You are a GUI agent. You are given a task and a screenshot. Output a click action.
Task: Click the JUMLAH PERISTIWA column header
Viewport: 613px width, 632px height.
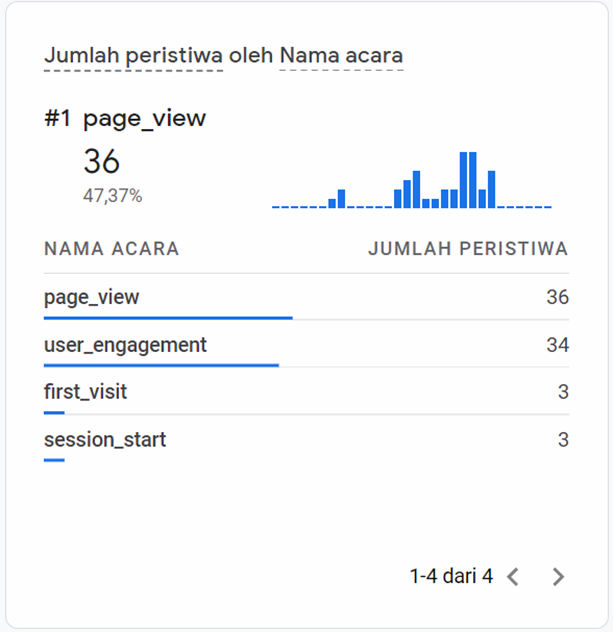[x=468, y=249]
